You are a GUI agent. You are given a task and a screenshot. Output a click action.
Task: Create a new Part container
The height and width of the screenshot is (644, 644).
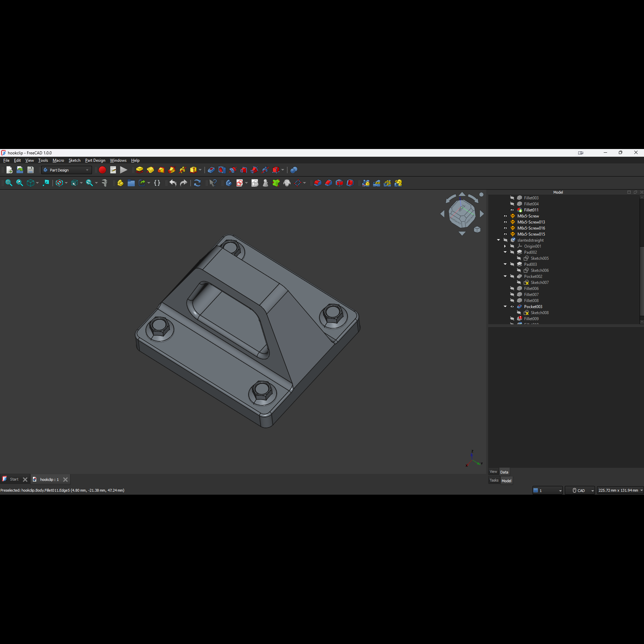120,183
